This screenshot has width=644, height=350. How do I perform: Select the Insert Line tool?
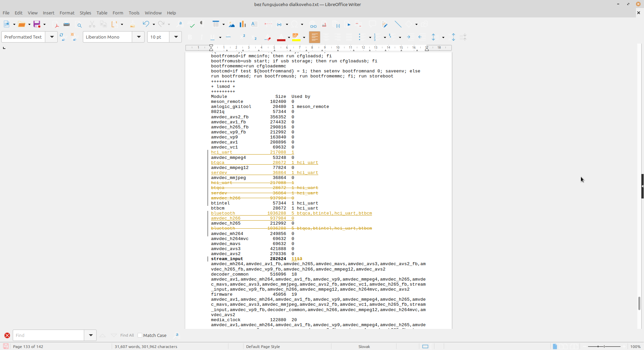click(398, 24)
